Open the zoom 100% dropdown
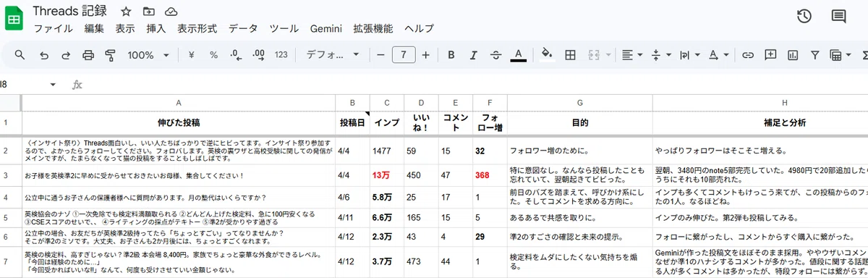This screenshot has height=278, width=868. click(x=148, y=55)
